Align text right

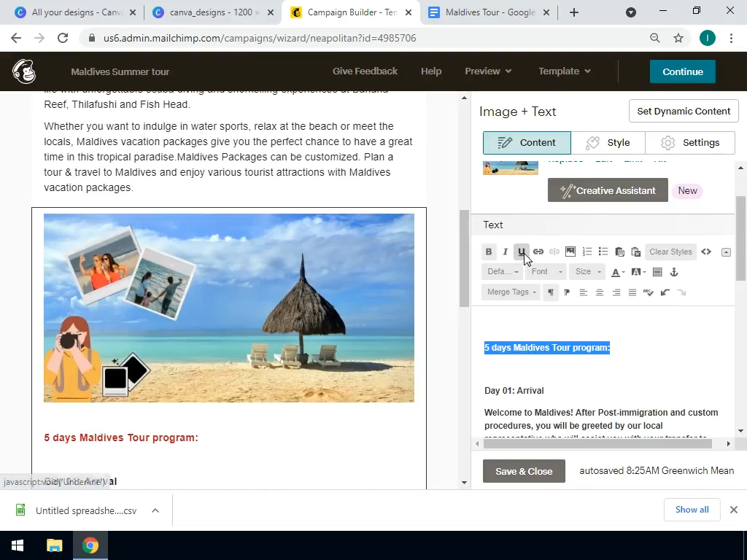click(x=616, y=292)
